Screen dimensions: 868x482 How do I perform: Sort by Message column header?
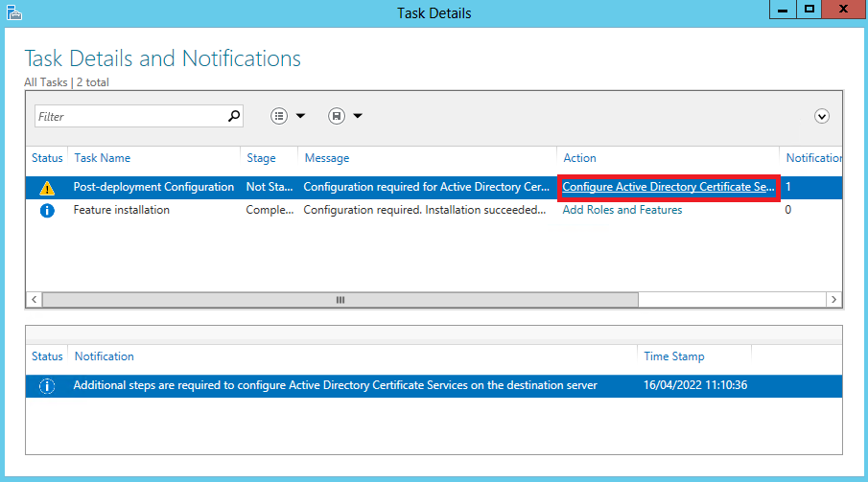click(x=327, y=158)
